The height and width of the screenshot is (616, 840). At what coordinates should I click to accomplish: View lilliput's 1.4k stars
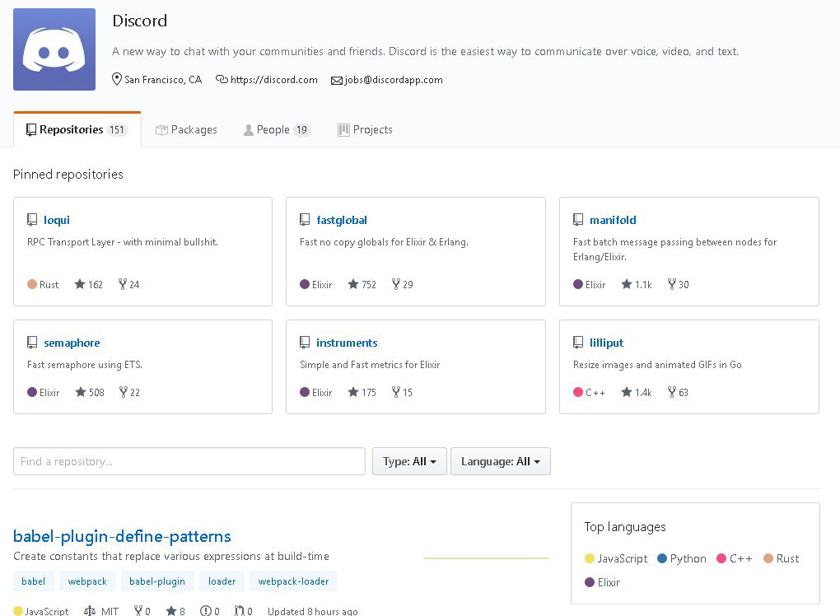(637, 392)
